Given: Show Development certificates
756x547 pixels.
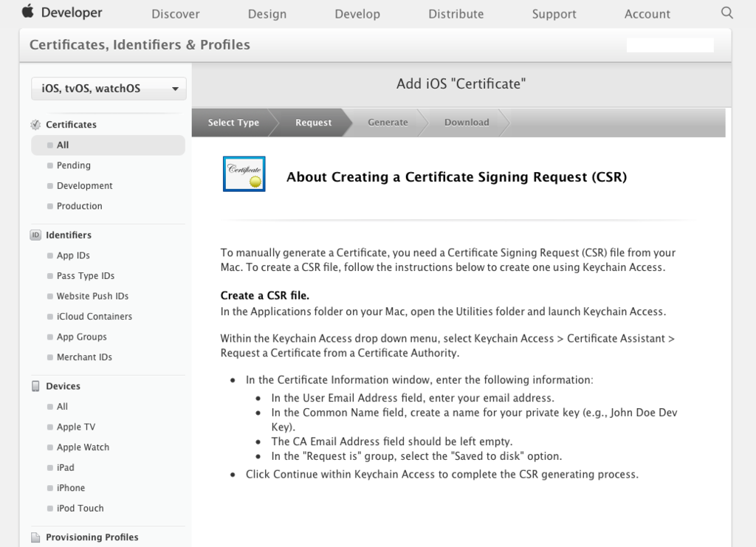Looking at the screenshot, I should click(x=84, y=185).
